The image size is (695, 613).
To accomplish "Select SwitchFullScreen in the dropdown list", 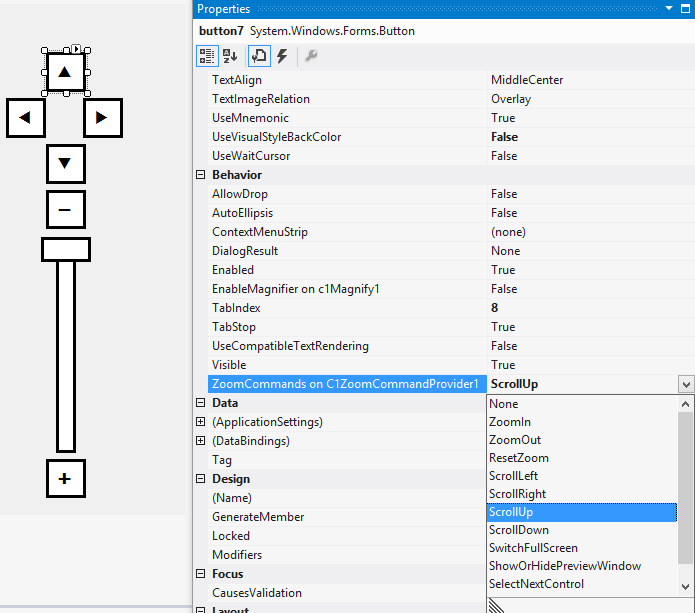I will point(533,548).
